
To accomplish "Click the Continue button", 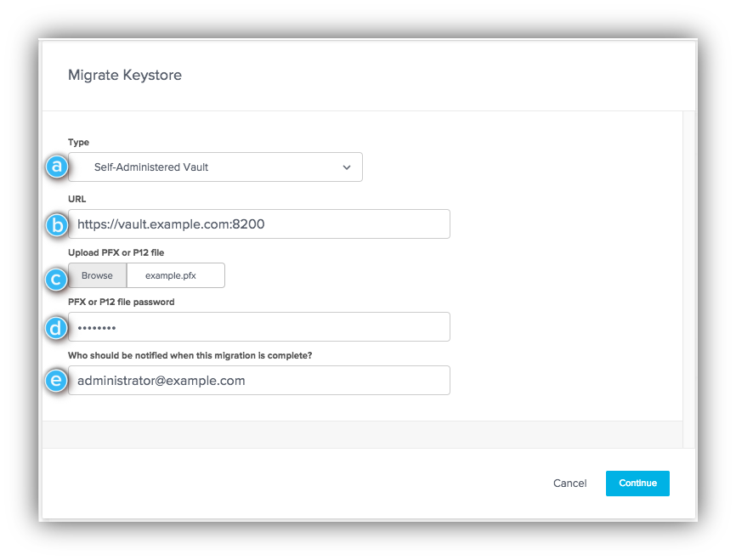I will coord(637,483).
